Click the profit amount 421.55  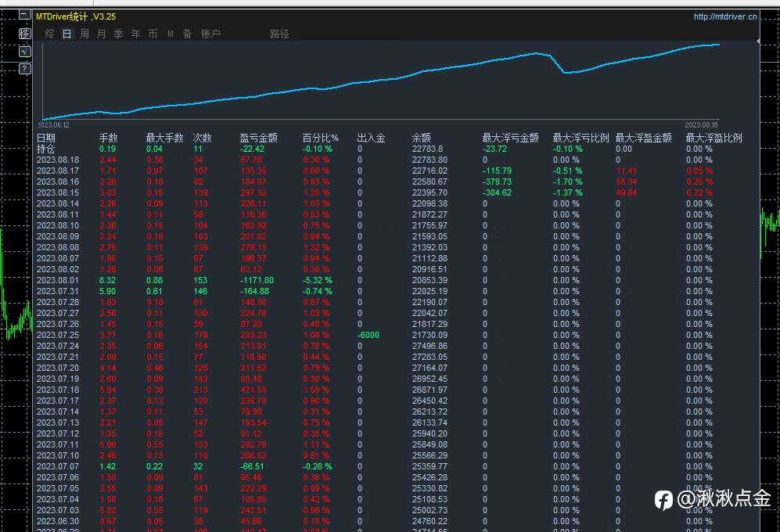click(x=253, y=390)
